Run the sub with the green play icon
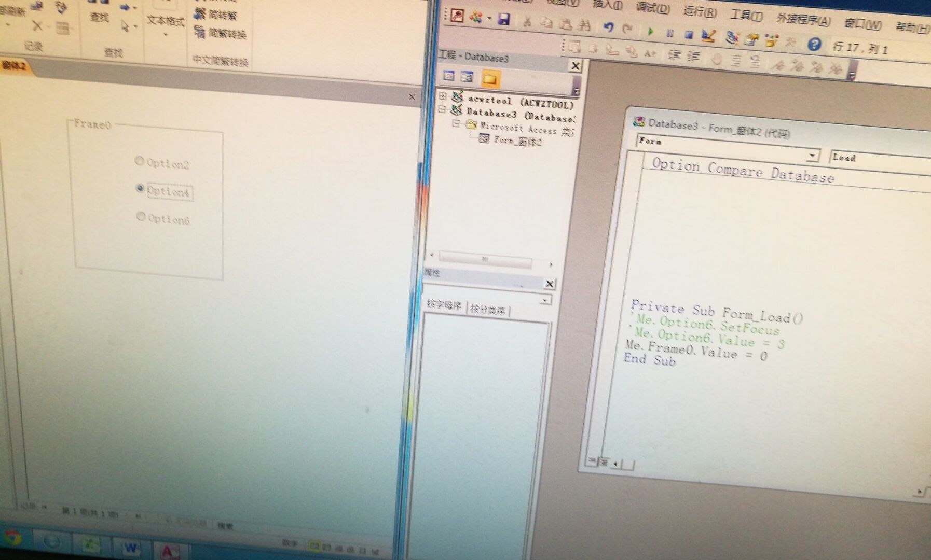 pos(650,31)
